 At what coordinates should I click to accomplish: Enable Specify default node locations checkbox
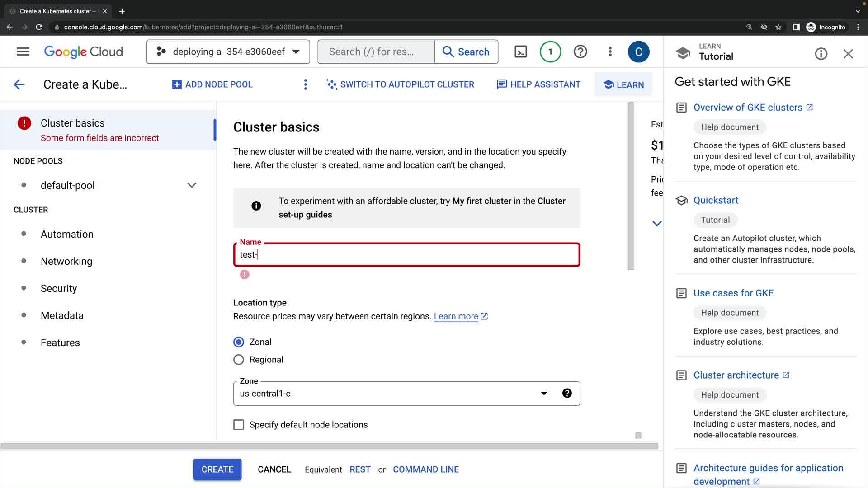[239, 425]
